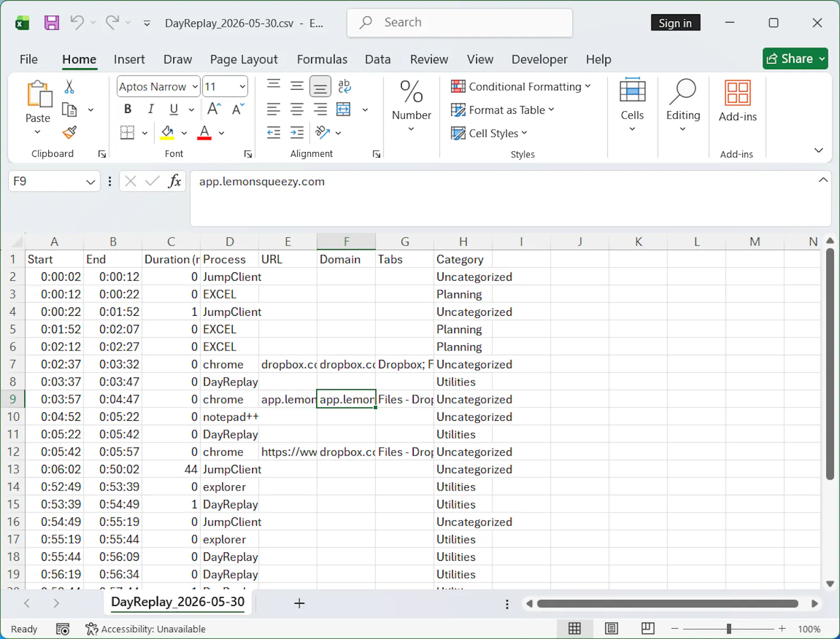
Task: Decrease font size with the smaller A icon
Action: (x=238, y=109)
